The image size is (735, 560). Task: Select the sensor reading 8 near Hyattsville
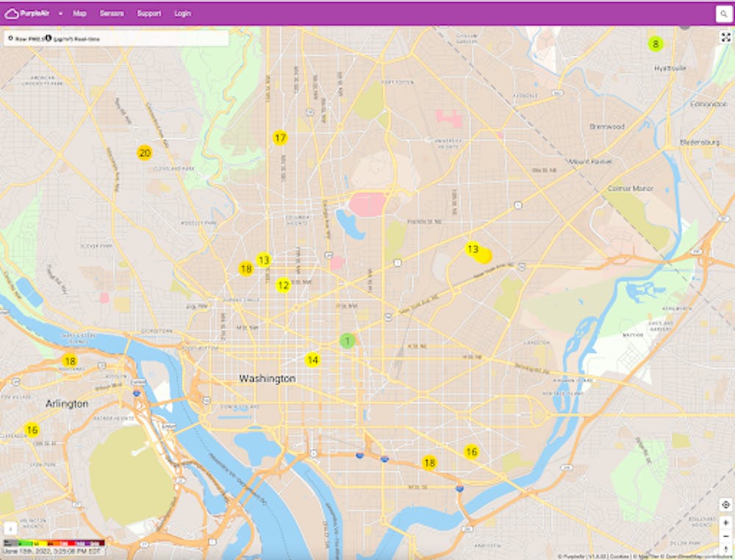pyautogui.click(x=656, y=43)
